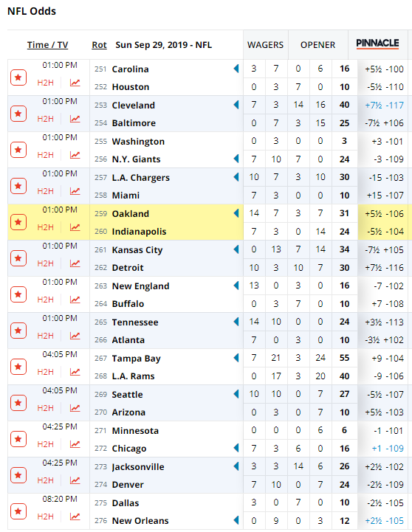Click star icon for Seattle vs Arizona

[18, 403]
